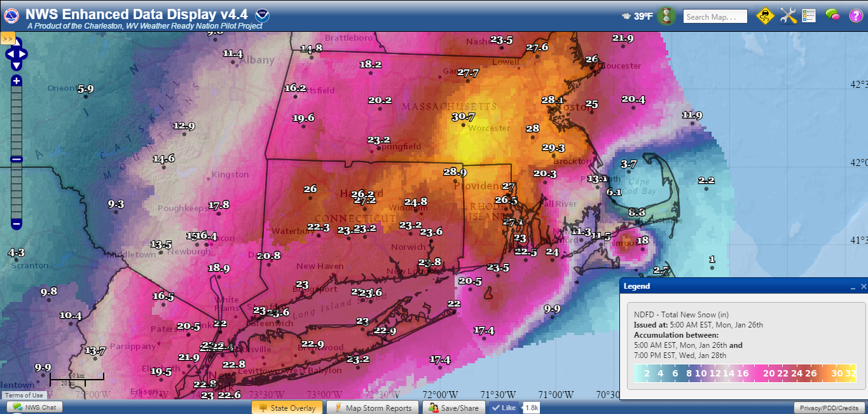Open the chat bubbles icon in the header
The width and height of the screenshot is (868, 414).
(834, 15)
